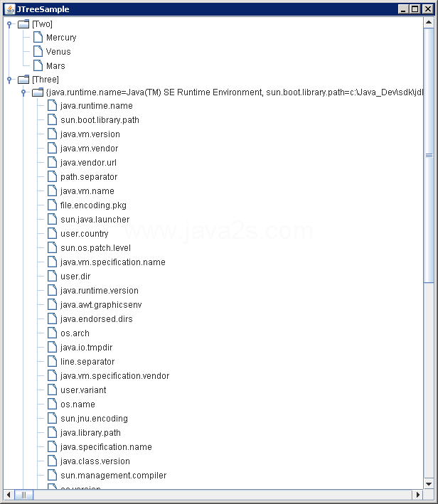Select the Mars tree item
438x504 pixels.
click(55, 66)
